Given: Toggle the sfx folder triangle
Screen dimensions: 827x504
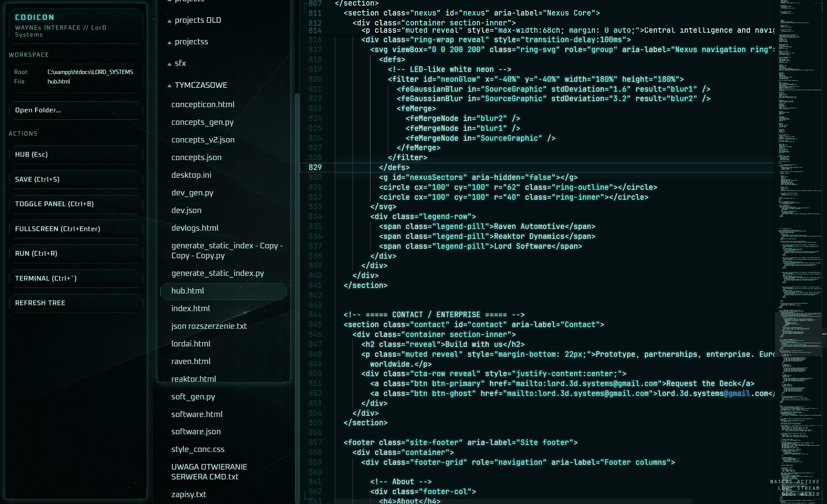Looking at the screenshot, I should pos(169,64).
